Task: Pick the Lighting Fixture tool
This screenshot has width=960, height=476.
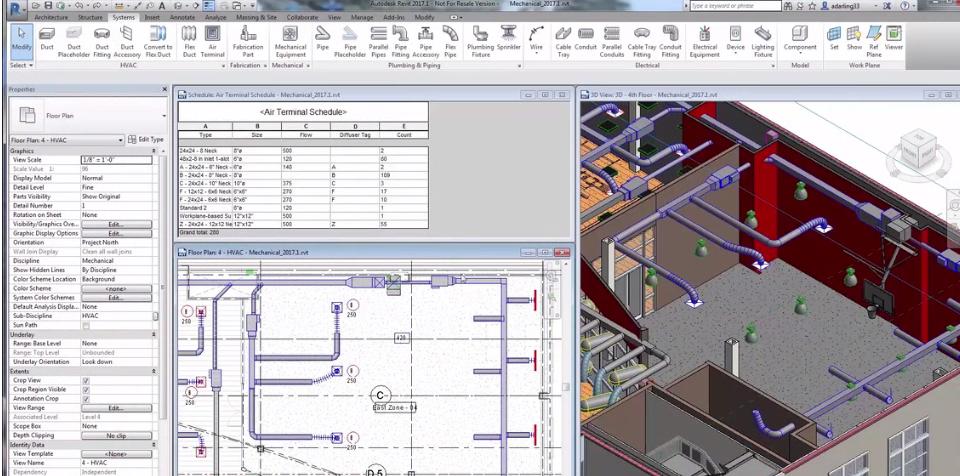Action: 763,42
